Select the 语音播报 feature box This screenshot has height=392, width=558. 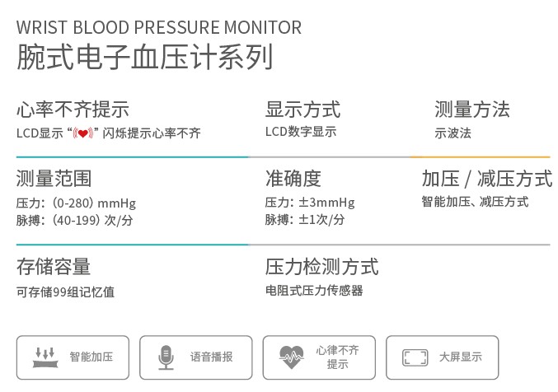click(x=195, y=357)
